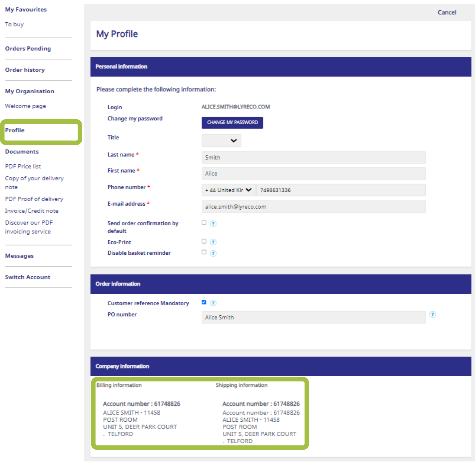
Task: Open the PDF Price list
Action: pyautogui.click(x=23, y=166)
